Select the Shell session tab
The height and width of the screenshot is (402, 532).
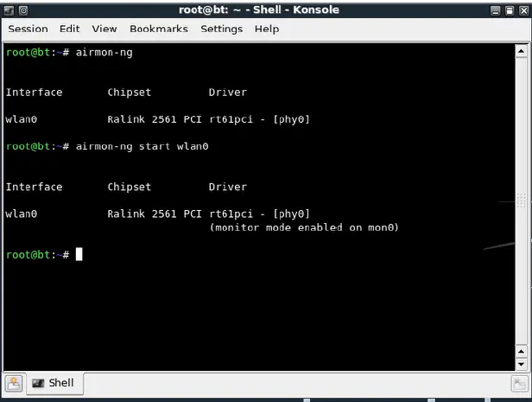pyautogui.click(x=55, y=383)
